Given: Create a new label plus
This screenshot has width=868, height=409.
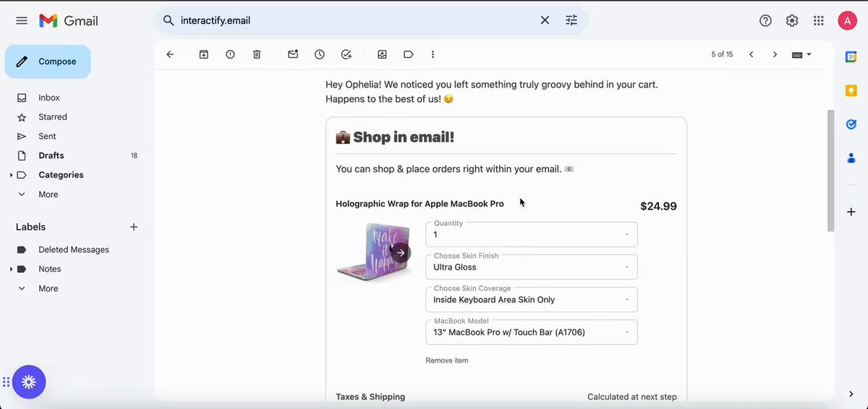Looking at the screenshot, I should coord(133,227).
